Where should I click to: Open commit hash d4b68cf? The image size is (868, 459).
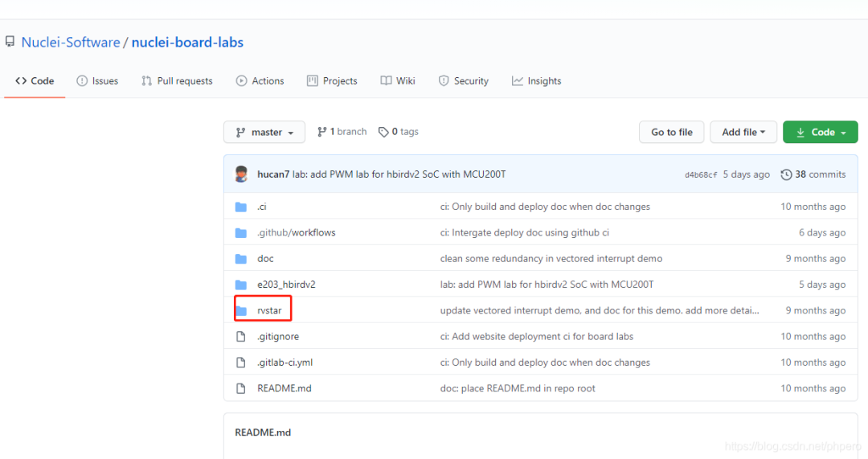pos(700,175)
